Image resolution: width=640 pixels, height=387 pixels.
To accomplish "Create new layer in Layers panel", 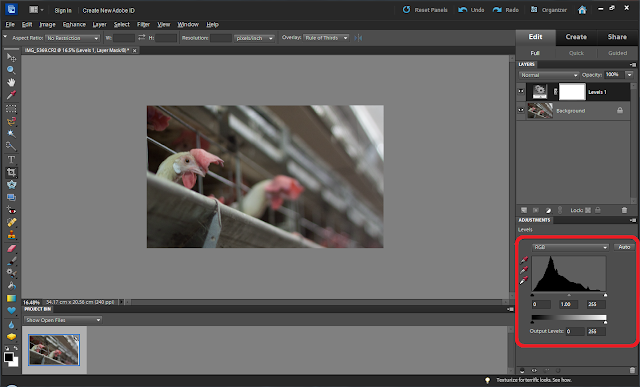I will click(x=524, y=210).
